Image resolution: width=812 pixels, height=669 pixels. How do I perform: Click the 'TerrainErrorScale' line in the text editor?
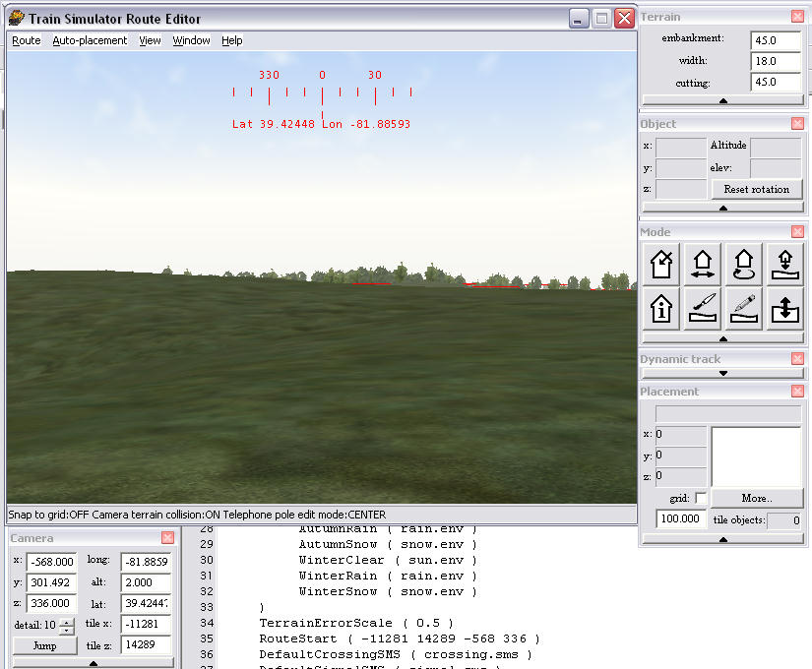[356, 623]
